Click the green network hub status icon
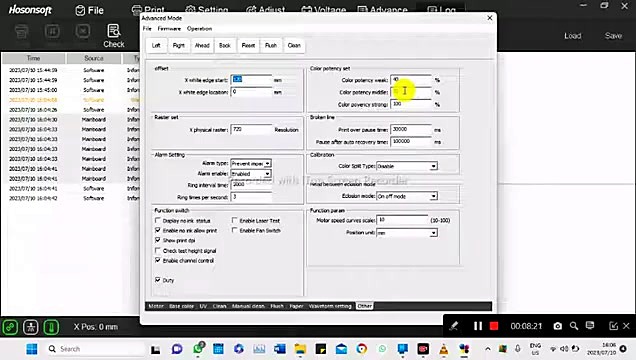The image size is (636, 360). (30, 327)
